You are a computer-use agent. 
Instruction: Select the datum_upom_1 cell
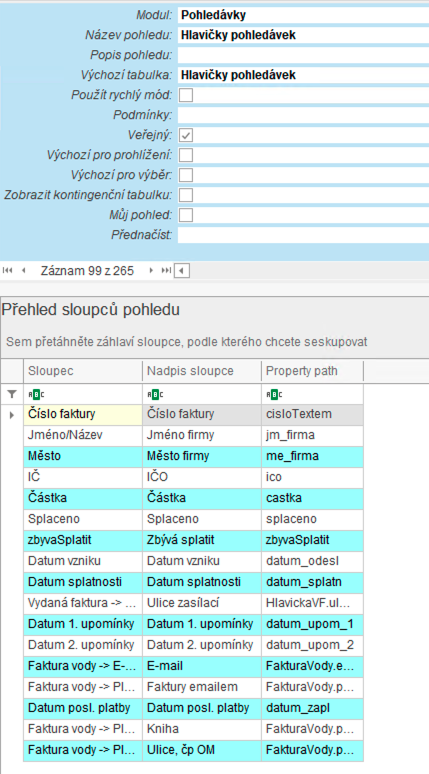tap(312, 624)
